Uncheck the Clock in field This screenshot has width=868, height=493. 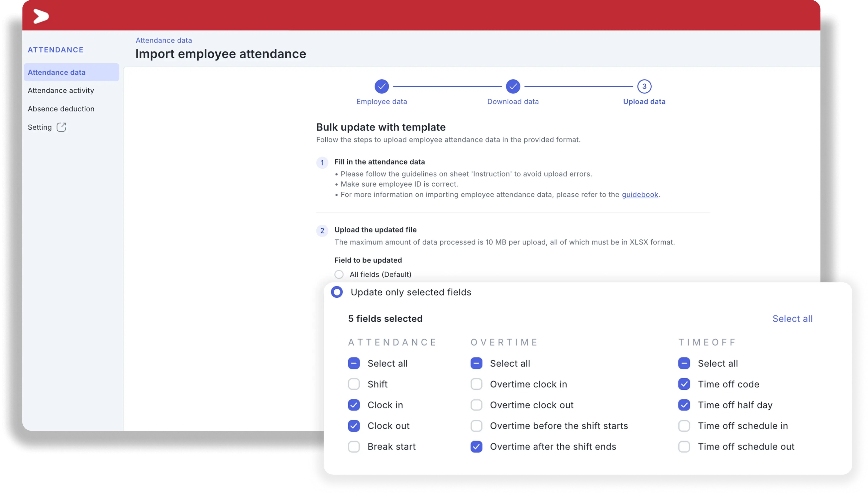tap(354, 405)
